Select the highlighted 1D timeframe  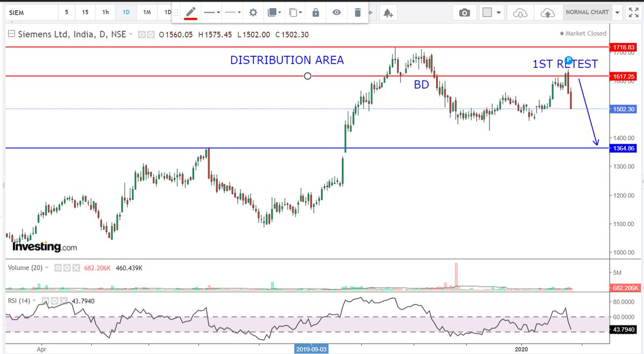click(x=126, y=12)
